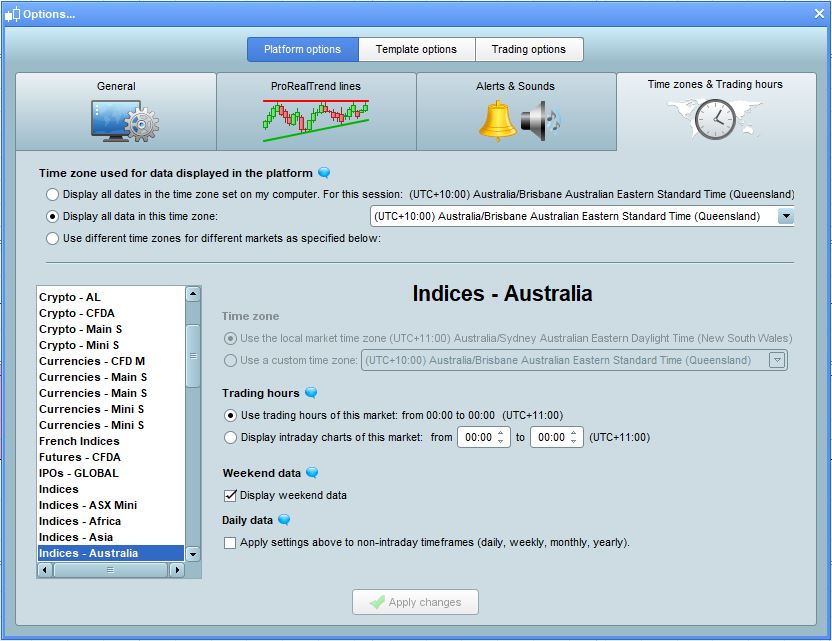Screen dimensions: 832x641
Task: Toggle 'Display weekend data' checkbox
Action: [x=230, y=496]
